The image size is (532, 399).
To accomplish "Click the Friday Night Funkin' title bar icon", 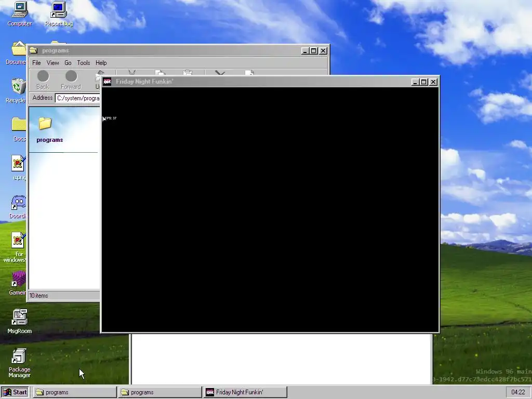I will point(107,82).
